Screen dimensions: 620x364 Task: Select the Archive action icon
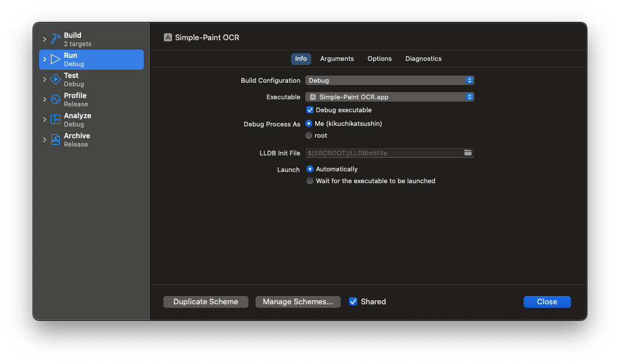click(x=56, y=139)
